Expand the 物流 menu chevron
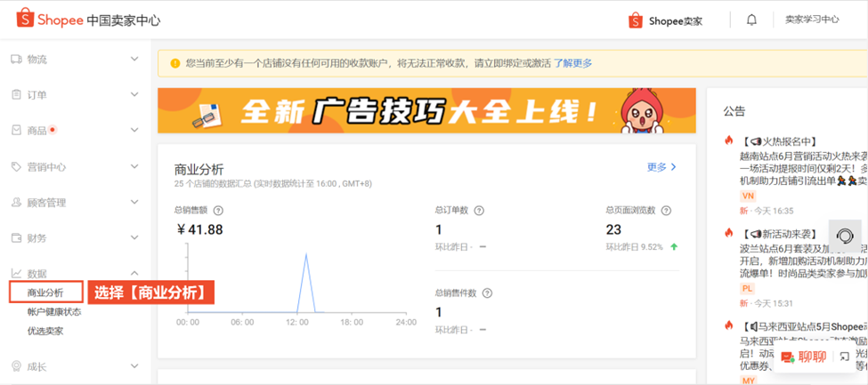Viewport: 868px width, 385px height. 134,59
